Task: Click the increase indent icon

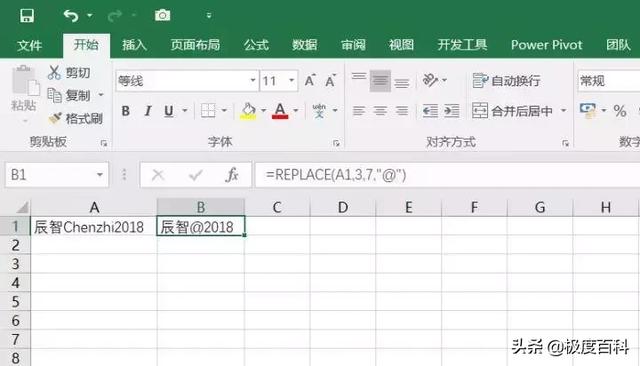Action: coord(452,111)
